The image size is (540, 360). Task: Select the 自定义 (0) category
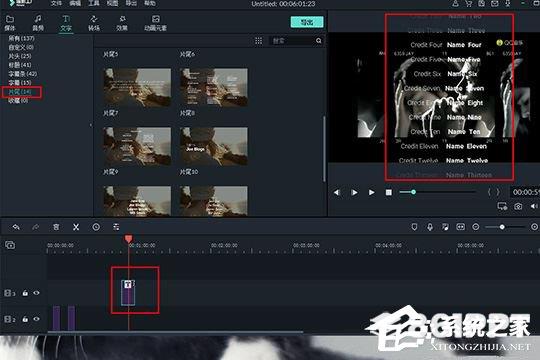click(21, 47)
